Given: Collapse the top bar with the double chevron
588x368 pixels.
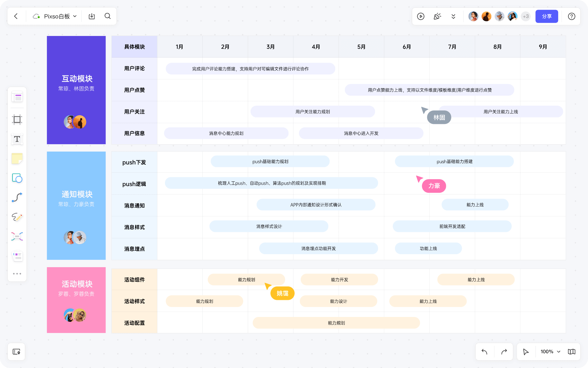Looking at the screenshot, I should [453, 16].
